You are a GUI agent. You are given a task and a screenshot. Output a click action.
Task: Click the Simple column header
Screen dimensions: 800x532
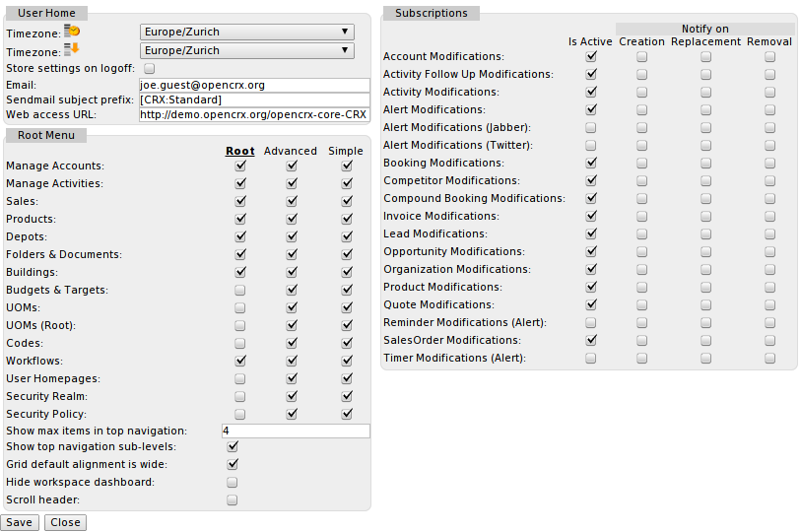[x=346, y=151]
